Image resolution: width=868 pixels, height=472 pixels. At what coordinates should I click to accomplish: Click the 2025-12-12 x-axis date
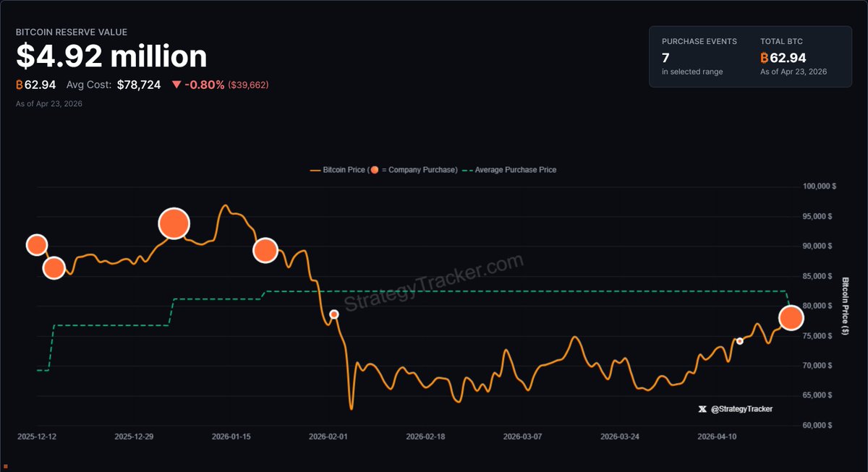(x=37, y=437)
